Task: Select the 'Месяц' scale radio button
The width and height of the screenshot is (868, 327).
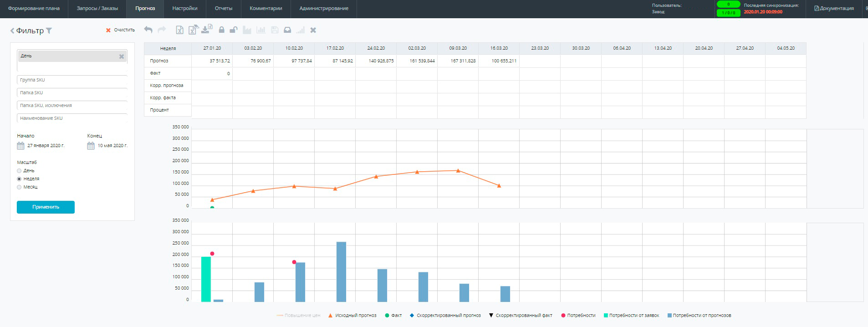Action: [x=19, y=187]
